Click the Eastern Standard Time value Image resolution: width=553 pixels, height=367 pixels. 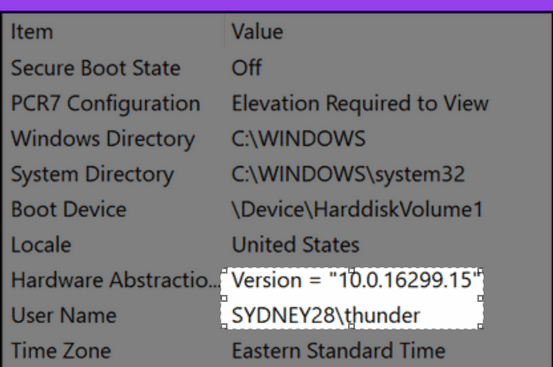point(339,351)
